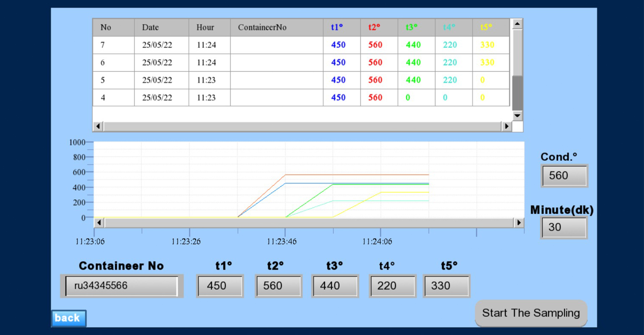Image resolution: width=644 pixels, height=335 pixels.
Task: Click date 25/05/22 in row 7
Action: (x=162, y=45)
